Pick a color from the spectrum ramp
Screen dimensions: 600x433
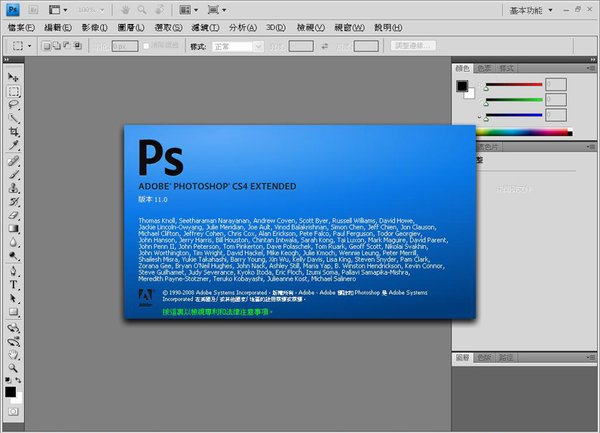[x=524, y=132]
